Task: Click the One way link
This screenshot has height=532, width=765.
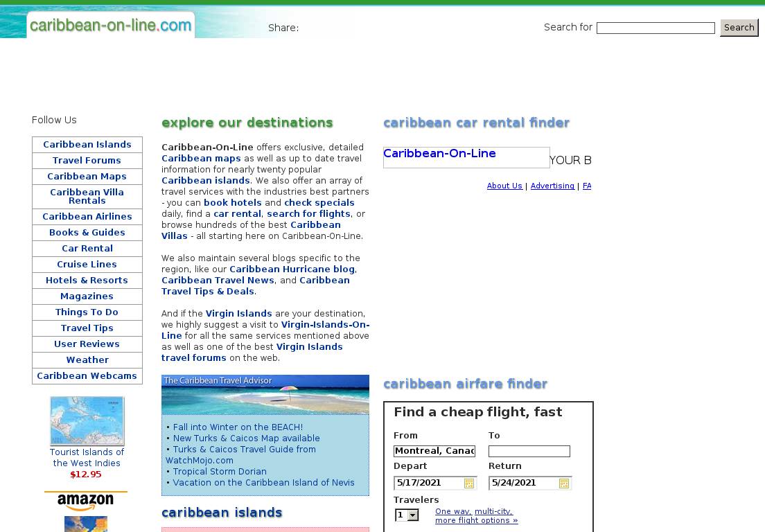Action: pos(453,511)
